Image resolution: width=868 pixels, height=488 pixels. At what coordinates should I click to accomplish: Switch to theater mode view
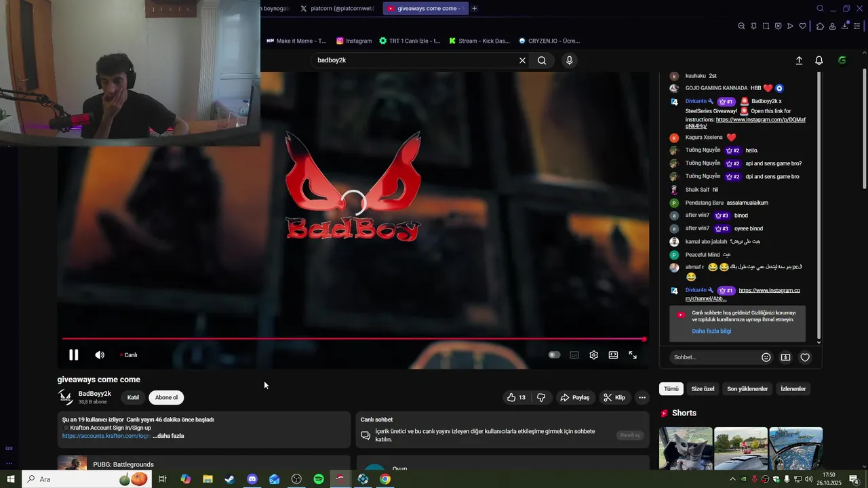click(x=613, y=354)
